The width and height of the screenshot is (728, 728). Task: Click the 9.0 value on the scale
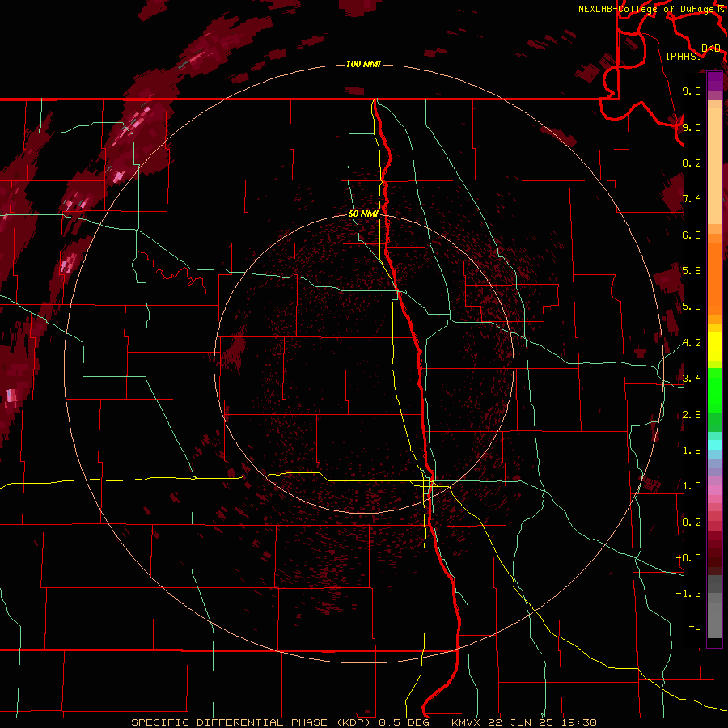click(692, 127)
